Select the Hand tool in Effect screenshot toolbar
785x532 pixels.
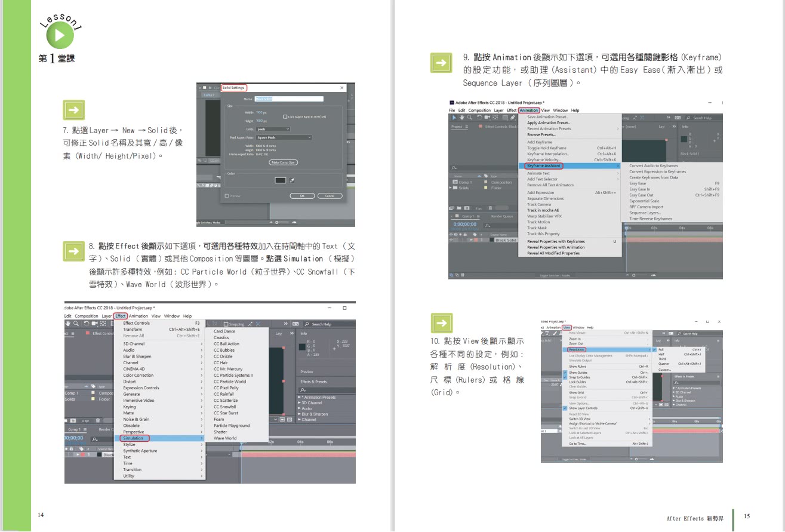(x=67, y=324)
